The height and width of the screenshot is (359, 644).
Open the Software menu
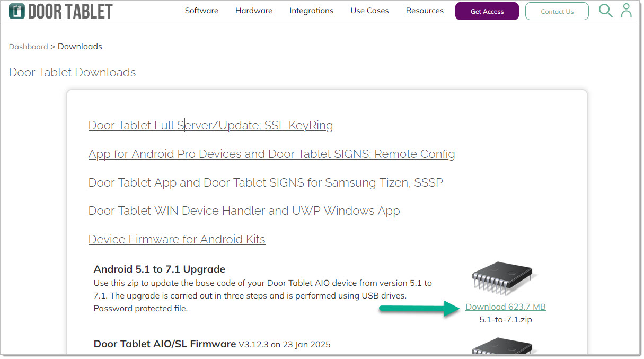(201, 11)
